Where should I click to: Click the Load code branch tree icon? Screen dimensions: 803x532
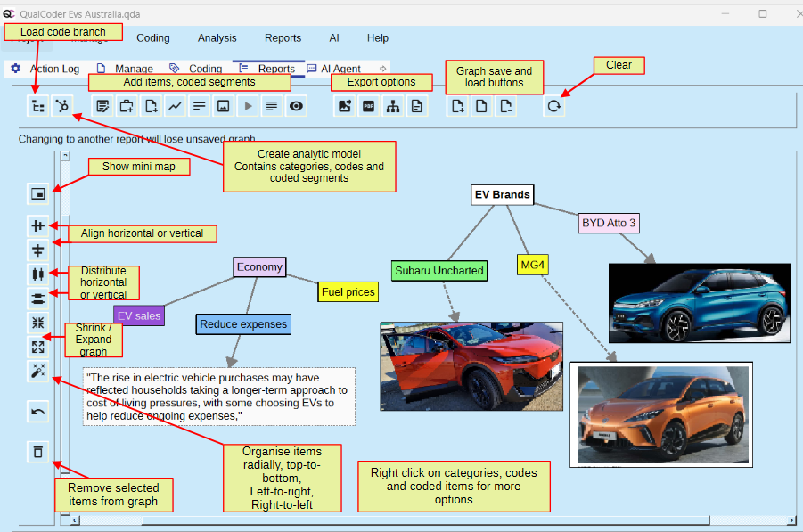click(38, 106)
